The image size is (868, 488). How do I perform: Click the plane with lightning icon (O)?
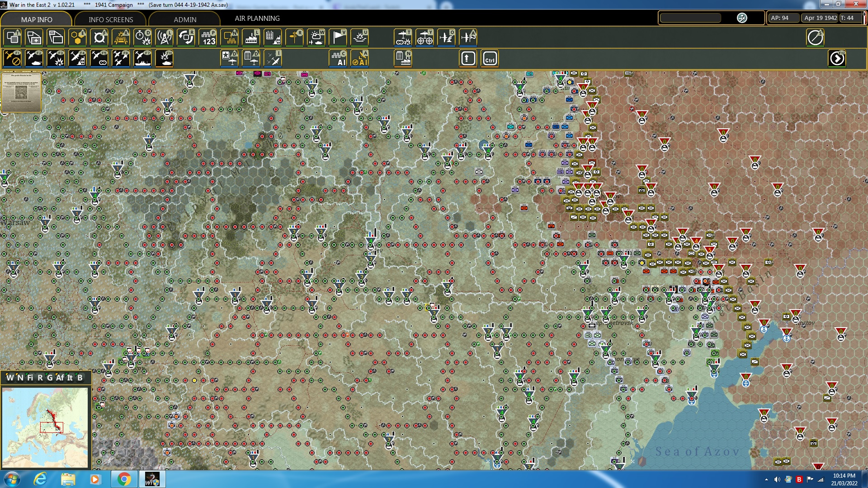tap(446, 38)
